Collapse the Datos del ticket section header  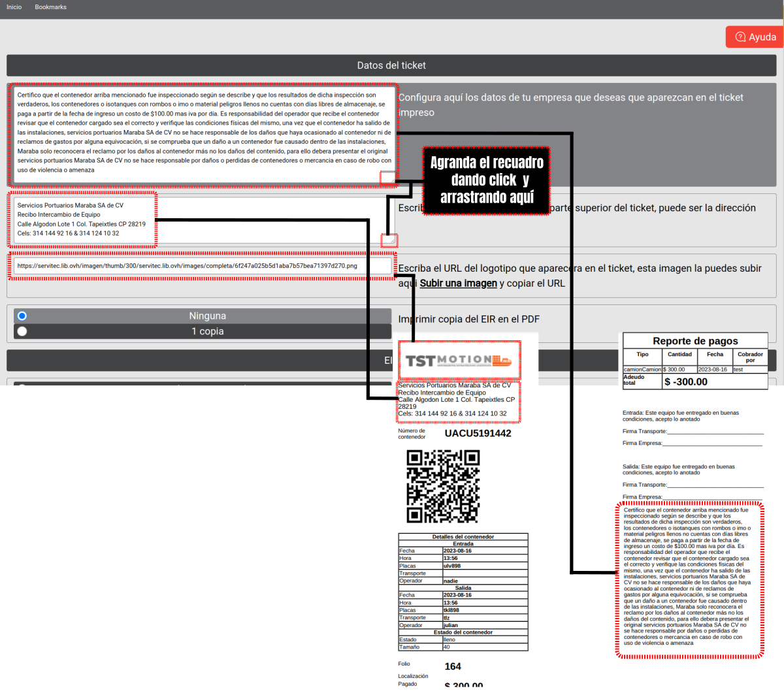click(x=391, y=65)
